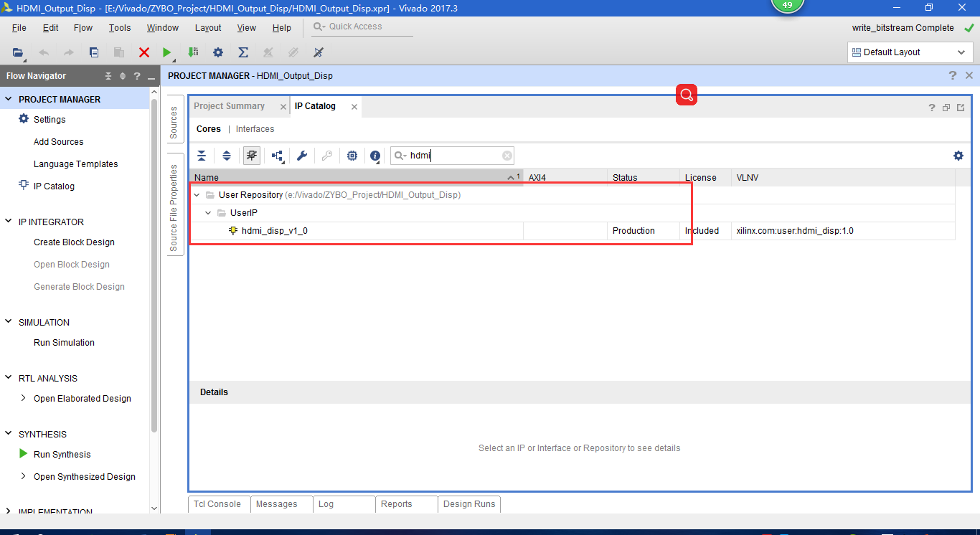This screenshot has height=535, width=980.
Task: Select the Cores view
Action: point(209,129)
